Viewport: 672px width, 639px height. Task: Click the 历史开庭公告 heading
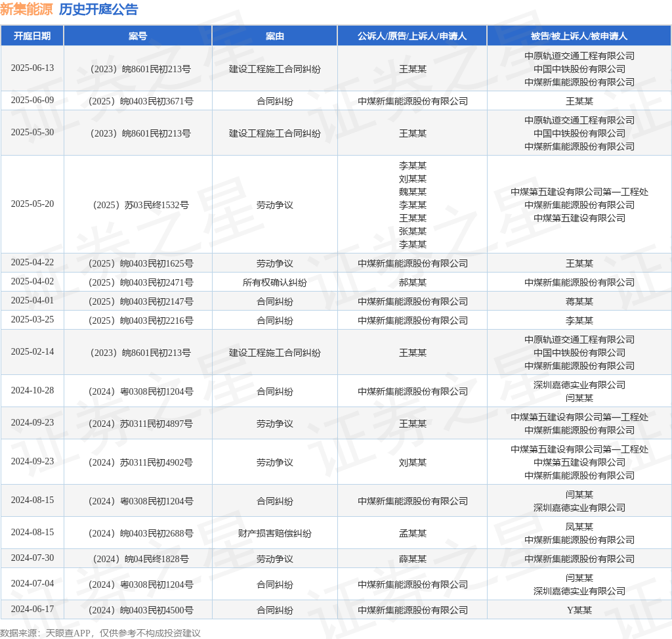98,9
